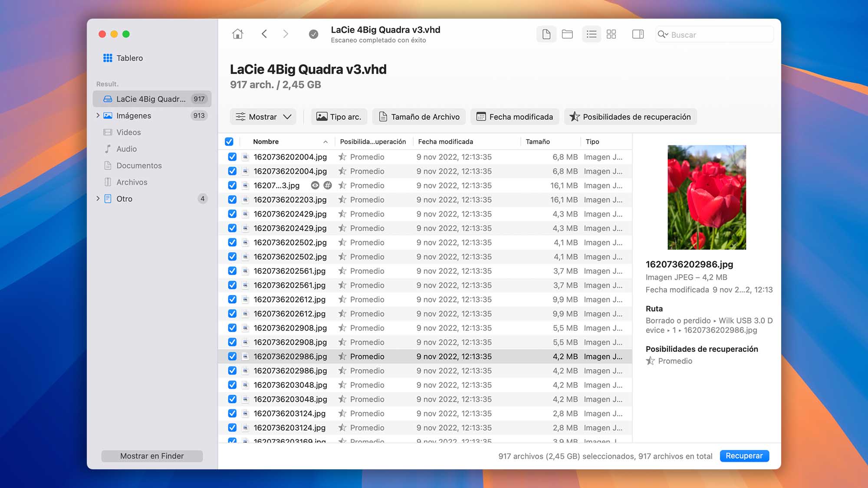The height and width of the screenshot is (488, 868).
Task: Click the file icon of 1620736202203.jpg
Action: (x=245, y=200)
